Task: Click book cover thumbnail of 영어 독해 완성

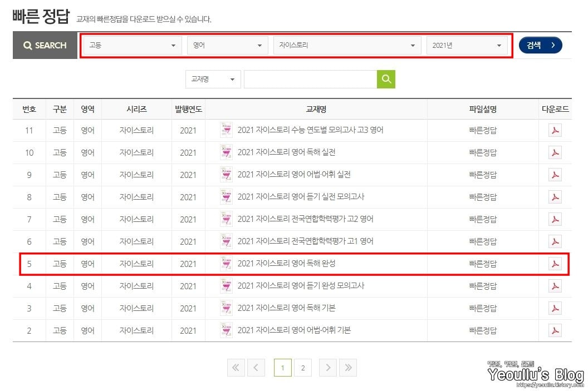Action: pyautogui.click(x=226, y=264)
